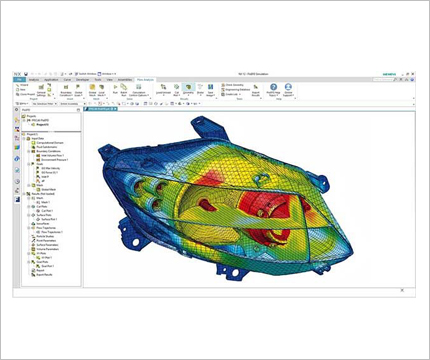Click the settings gear atop the left sidebar
This screenshot has width=430, height=360.
pos(16,109)
